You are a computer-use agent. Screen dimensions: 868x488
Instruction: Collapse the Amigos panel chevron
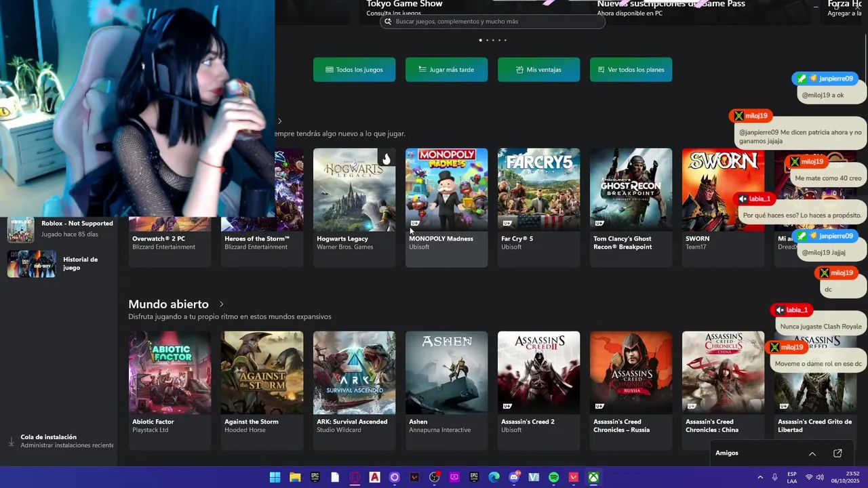click(x=812, y=453)
